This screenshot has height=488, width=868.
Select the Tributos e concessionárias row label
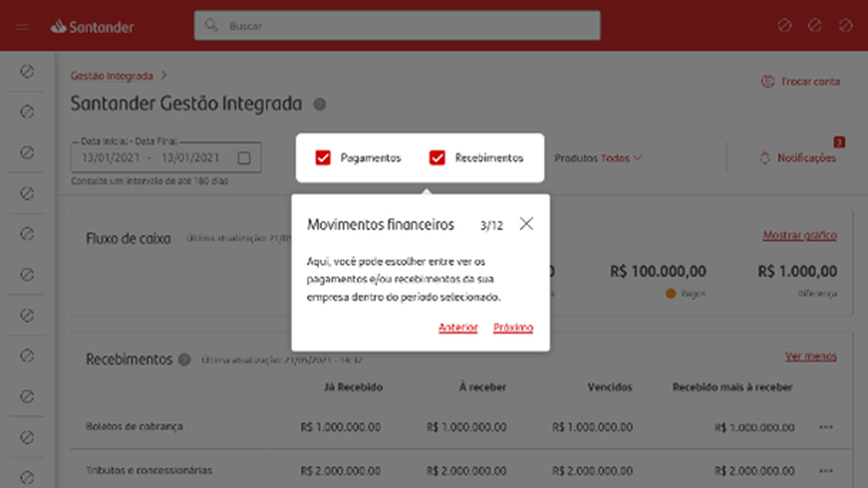pos(149,470)
